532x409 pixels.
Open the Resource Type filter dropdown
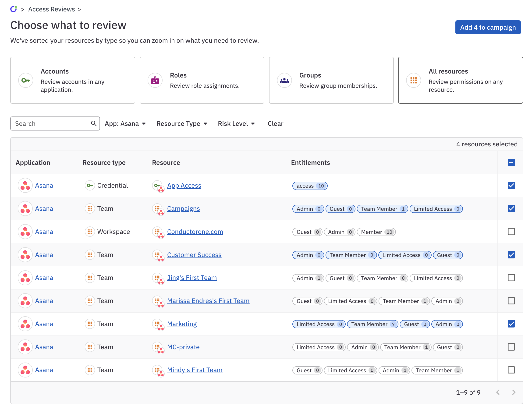182,124
